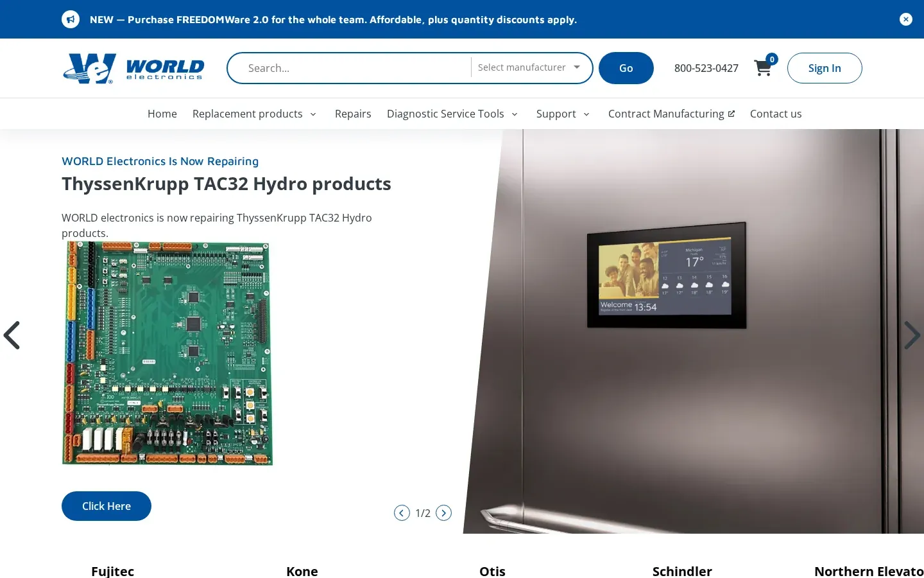Click the small previous-slide circle arrow
The image size is (924, 578).
pyautogui.click(x=402, y=513)
